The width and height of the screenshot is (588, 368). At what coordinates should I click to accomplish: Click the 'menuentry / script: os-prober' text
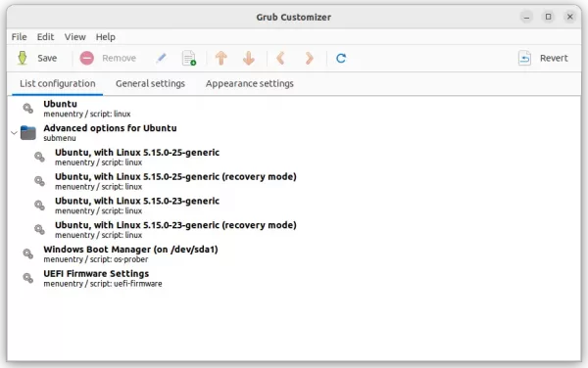coord(96,259)
